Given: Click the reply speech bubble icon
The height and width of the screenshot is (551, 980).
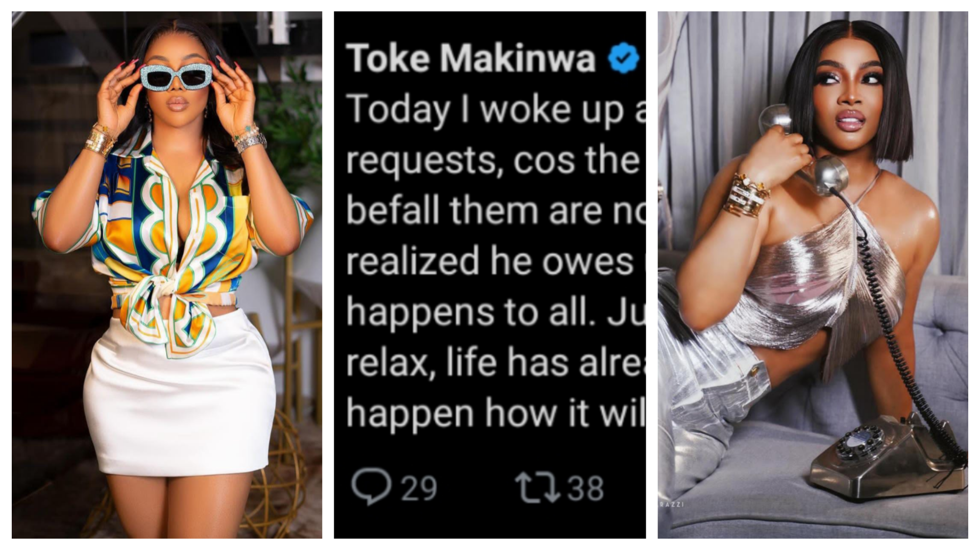Looking at the screenshot, I should pyautogui.click(x=371, y=486).
